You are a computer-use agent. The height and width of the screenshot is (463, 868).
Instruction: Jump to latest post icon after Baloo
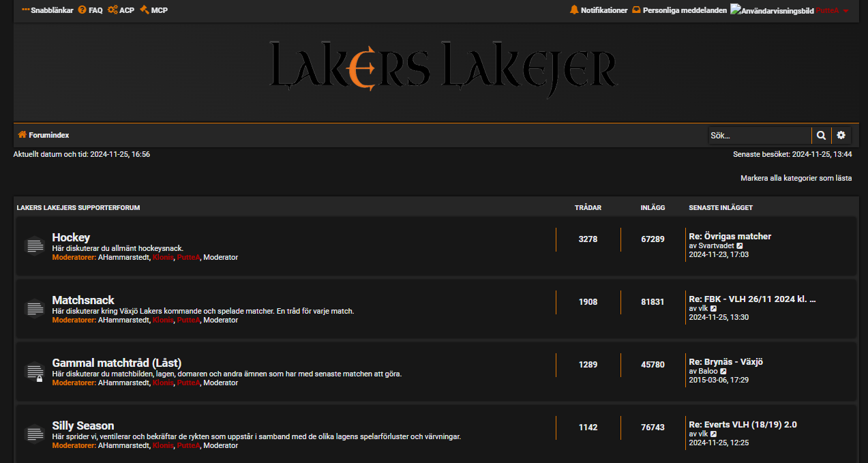tap(723, 372)
